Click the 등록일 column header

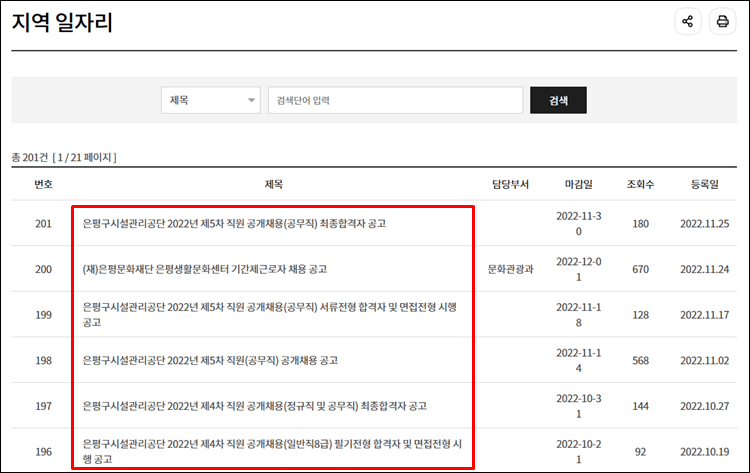[705, 184]
